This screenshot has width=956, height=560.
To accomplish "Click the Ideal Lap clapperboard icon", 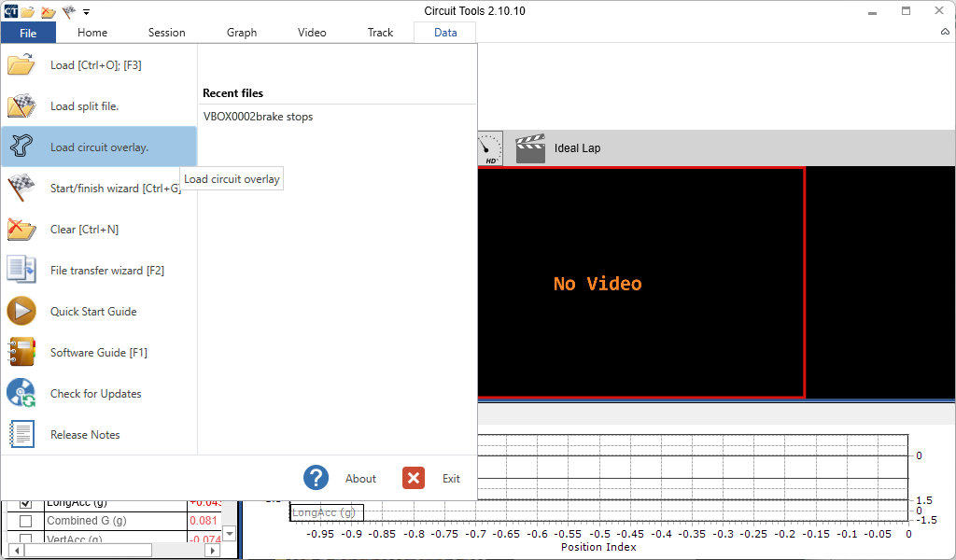I will click(530, 148).
